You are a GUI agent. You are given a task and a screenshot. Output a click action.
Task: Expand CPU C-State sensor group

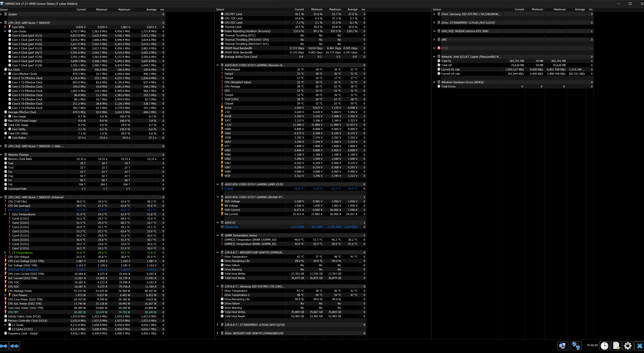point(1,146)
